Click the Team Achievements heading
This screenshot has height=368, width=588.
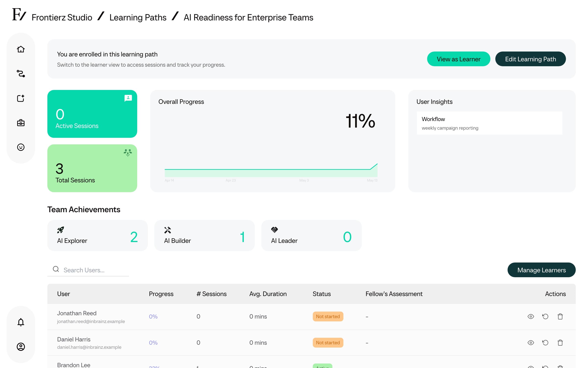[x=84, y=209]
